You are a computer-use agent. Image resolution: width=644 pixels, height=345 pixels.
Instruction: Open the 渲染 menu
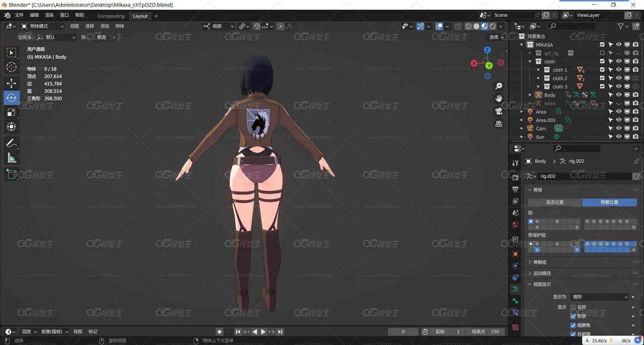point(49,15)
